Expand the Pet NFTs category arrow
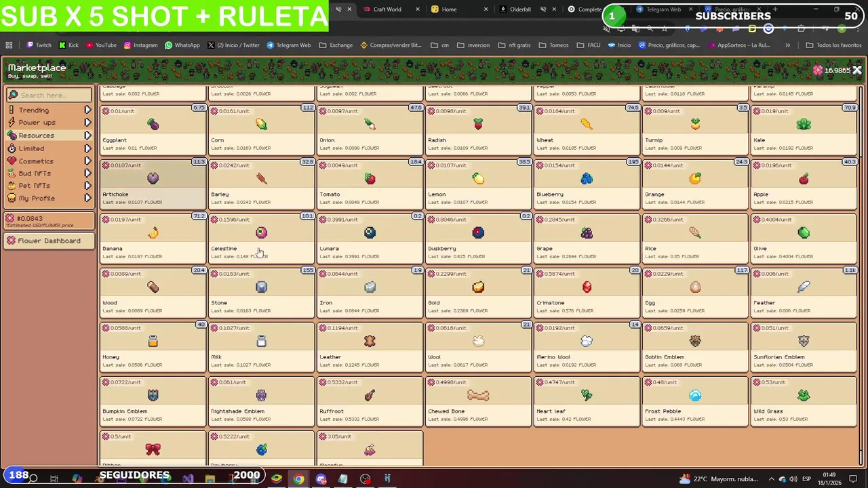Viewport: 868px width, 488px height. (87, 186)
